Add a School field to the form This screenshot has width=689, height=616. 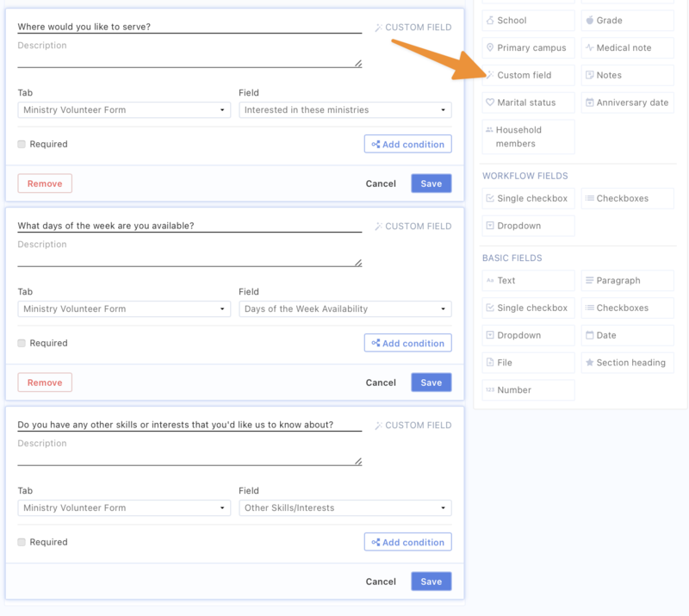coord(527,20)
